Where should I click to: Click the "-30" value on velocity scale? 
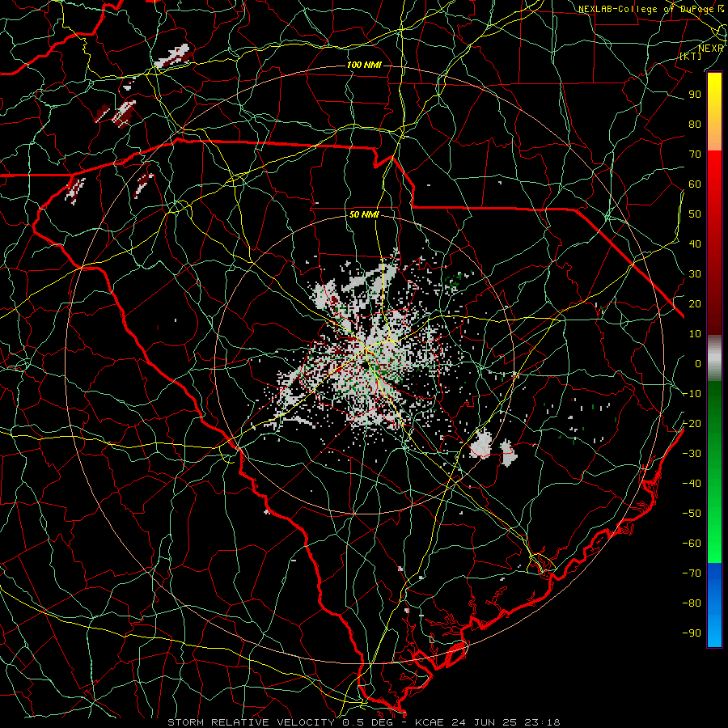692,454
